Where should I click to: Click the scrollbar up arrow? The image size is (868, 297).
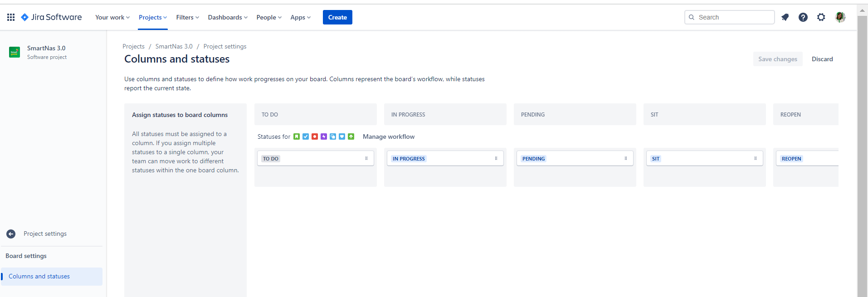[x=862, y=10]
